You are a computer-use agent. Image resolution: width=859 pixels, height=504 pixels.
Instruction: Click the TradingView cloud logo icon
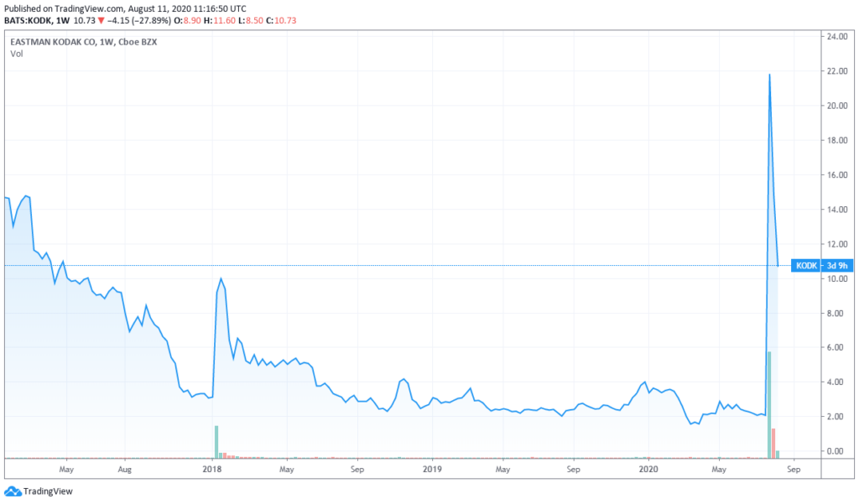(x=13, y=491)
